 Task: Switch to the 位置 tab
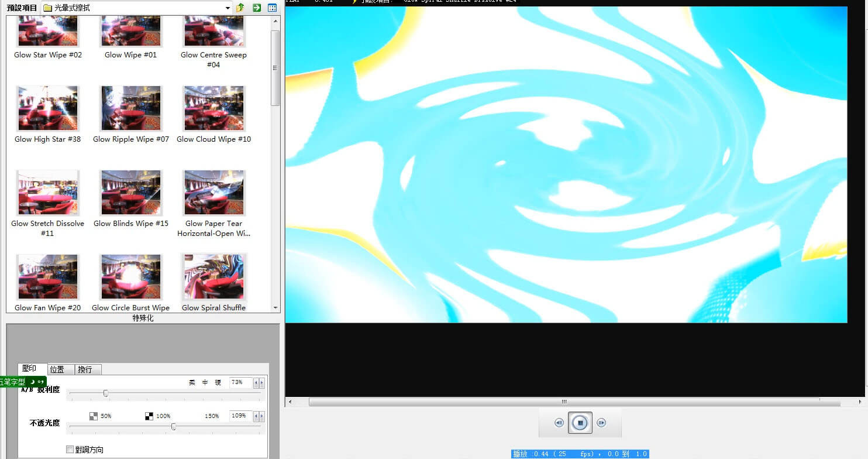coord(61,369)
